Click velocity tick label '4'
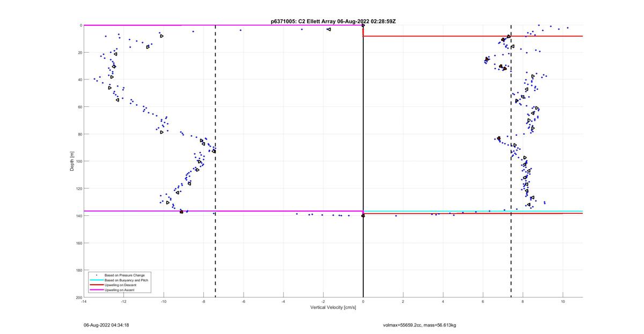The height and width of the screenshot is (334, 644). pyautogui.click(x=443, y=301)
